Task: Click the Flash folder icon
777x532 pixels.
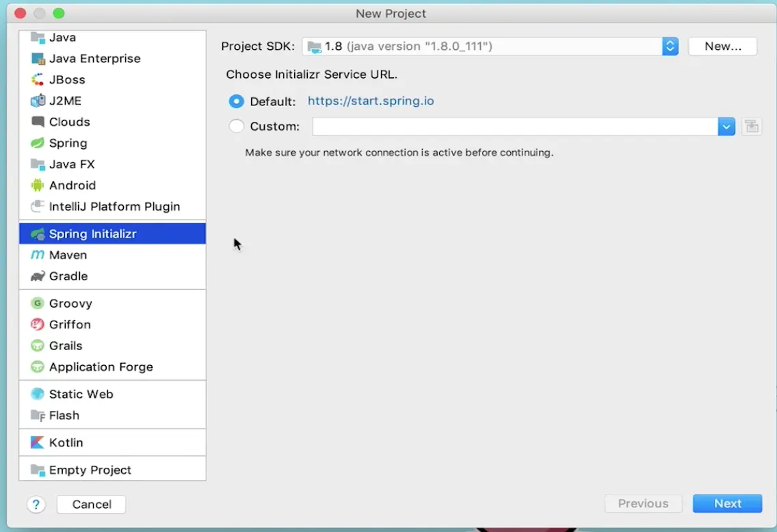Action: pyautogui.click(x=38, y=415)
